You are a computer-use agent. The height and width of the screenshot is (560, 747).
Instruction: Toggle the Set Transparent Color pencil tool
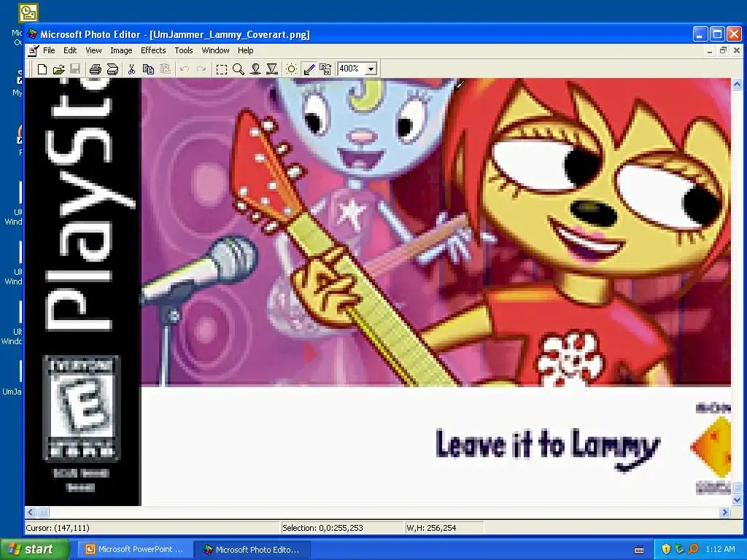[x=309, y=69]
